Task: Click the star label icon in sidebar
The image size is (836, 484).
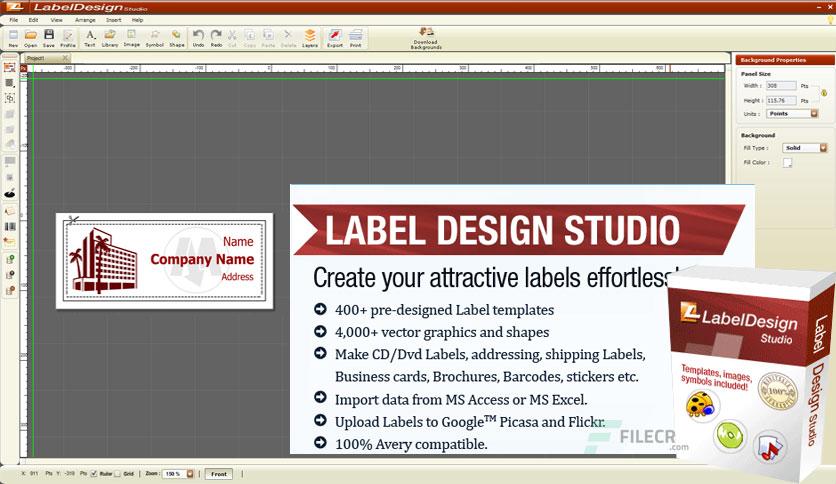Action: click(x=10, y=242)
